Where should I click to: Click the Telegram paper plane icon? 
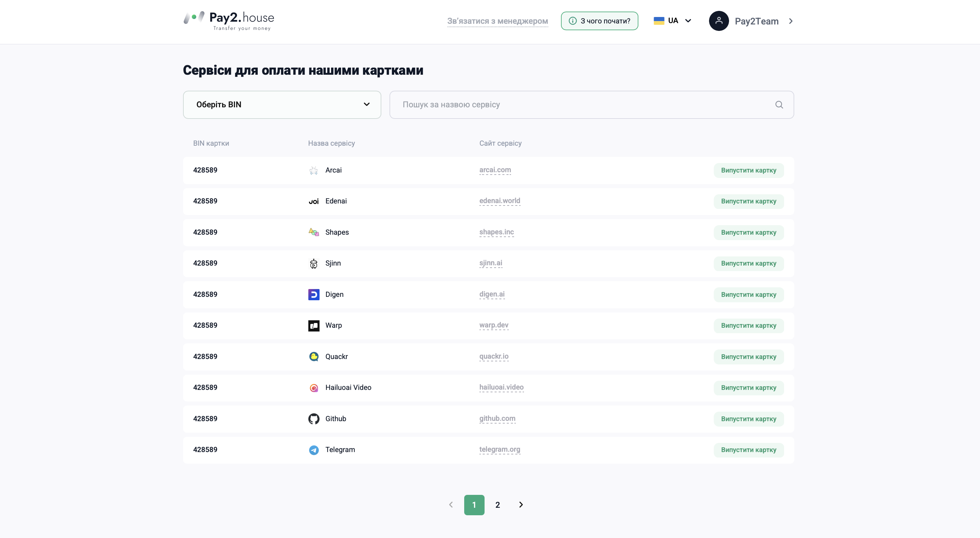[x=313, y=450]
